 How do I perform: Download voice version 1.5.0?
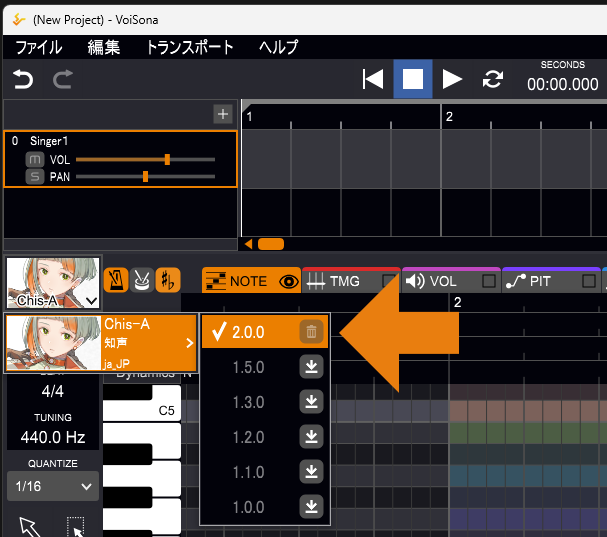(x=311, y=367)
